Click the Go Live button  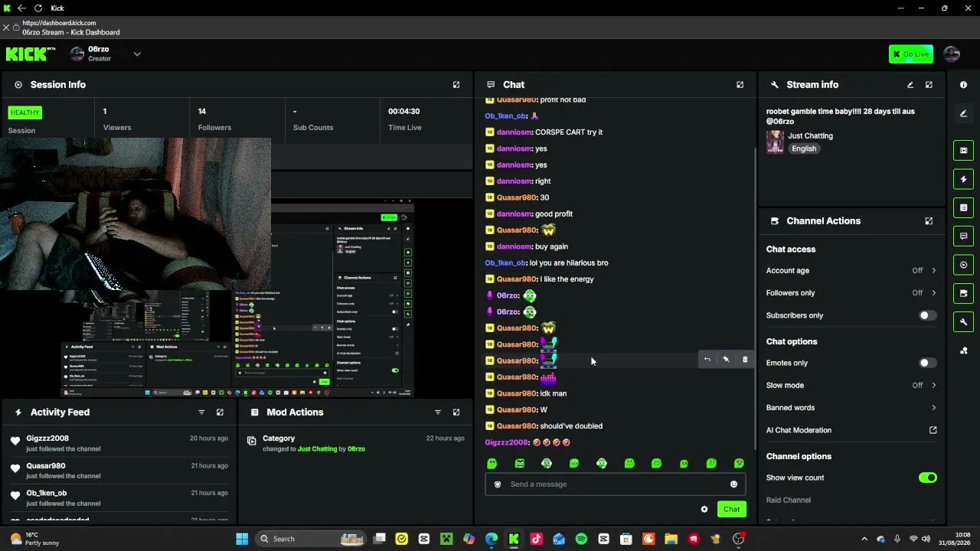[x=910, y=54]
